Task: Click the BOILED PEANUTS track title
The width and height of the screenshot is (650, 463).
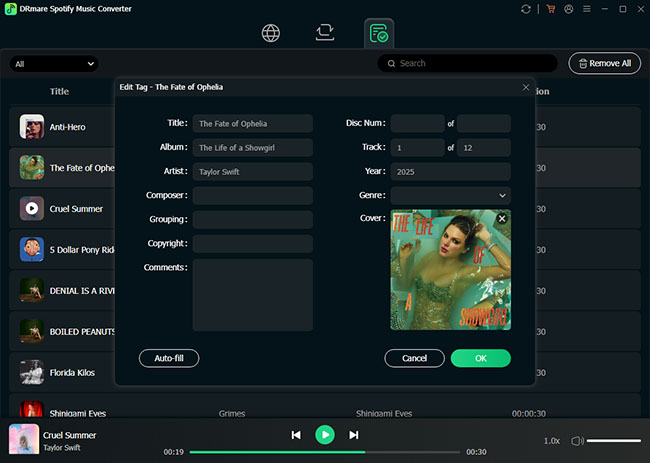Action: click(82, 332)
